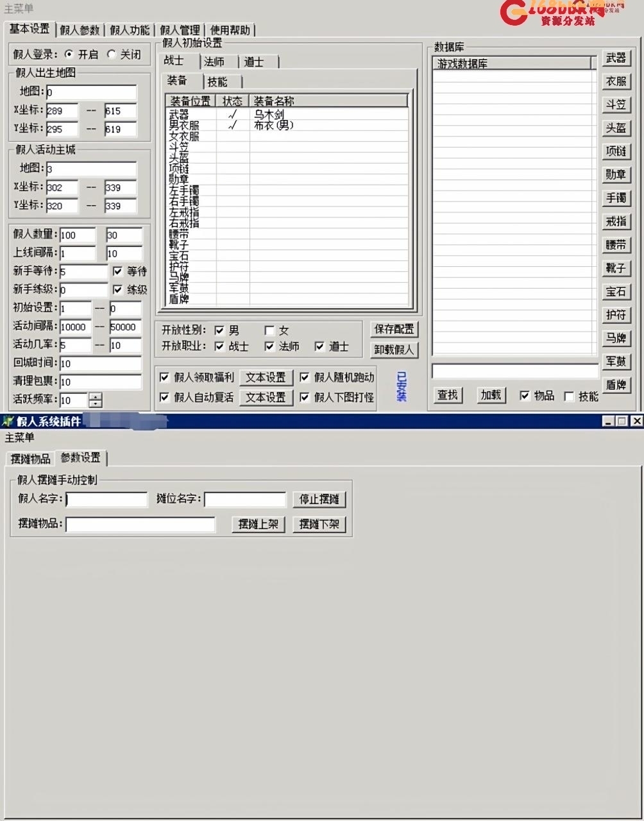
Task: Click the 卸载假人 button
Action: (394, 350)
